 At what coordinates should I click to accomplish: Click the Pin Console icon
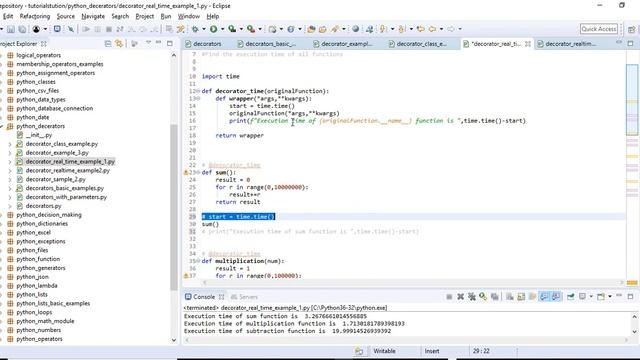[x=571, y=297]
